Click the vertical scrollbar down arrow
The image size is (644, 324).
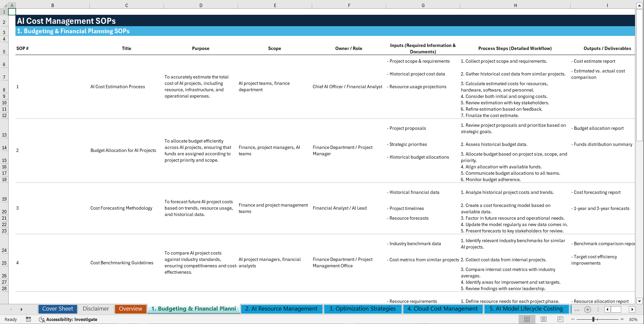point(640,301)
